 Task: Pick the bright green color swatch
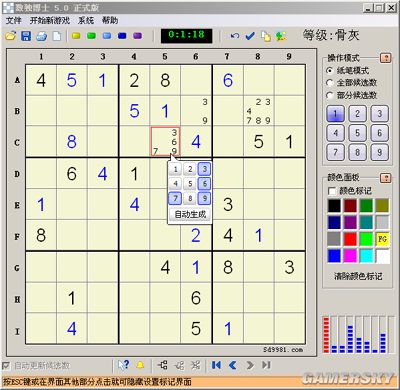pyautogui.click(x=366, y=239)
